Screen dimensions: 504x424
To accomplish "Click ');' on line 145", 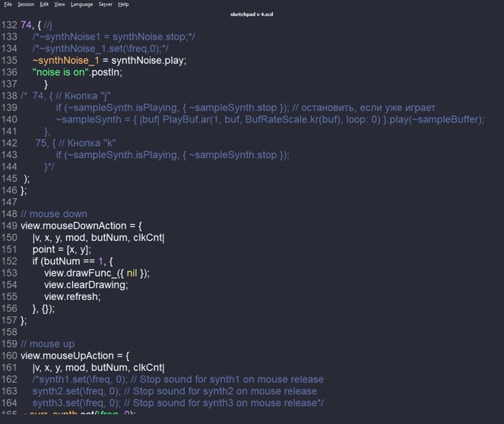I will click(27, 179).
